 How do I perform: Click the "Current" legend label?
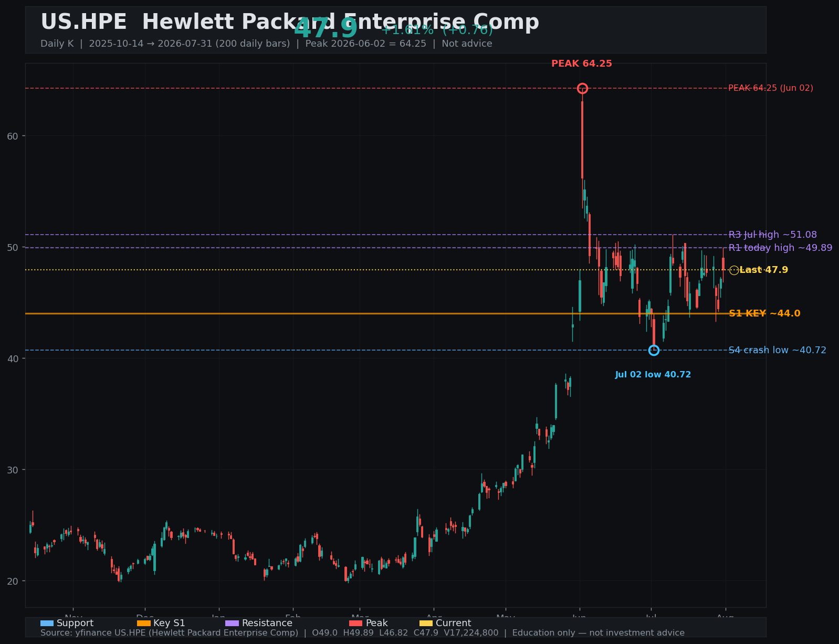coord(454,624)
